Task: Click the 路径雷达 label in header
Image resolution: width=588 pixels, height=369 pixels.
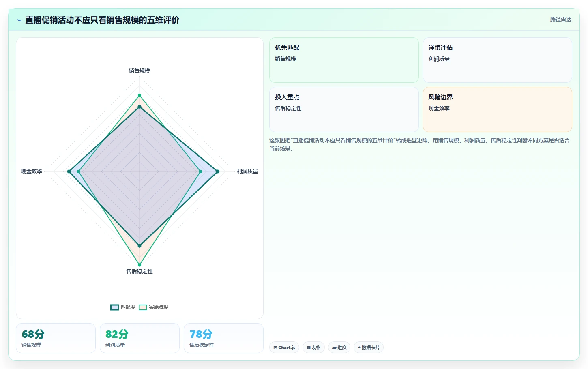Action: click(x=560, y=19)
